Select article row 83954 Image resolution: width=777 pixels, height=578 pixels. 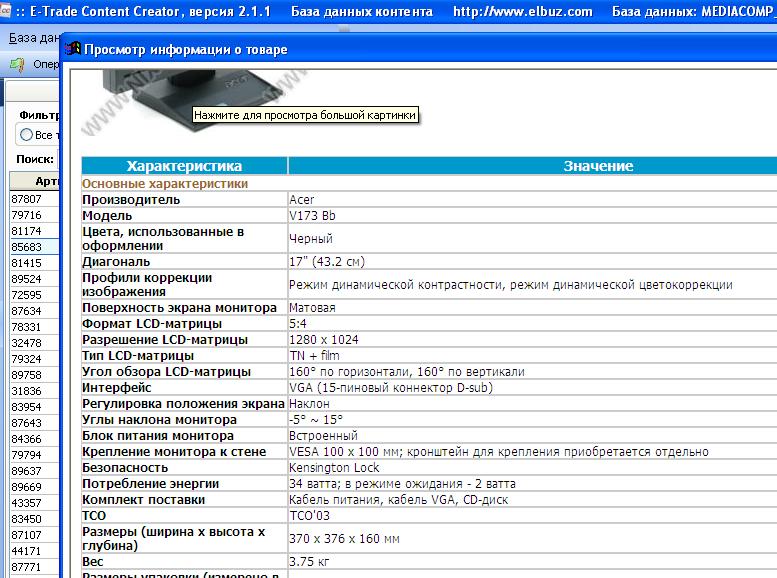34,406
